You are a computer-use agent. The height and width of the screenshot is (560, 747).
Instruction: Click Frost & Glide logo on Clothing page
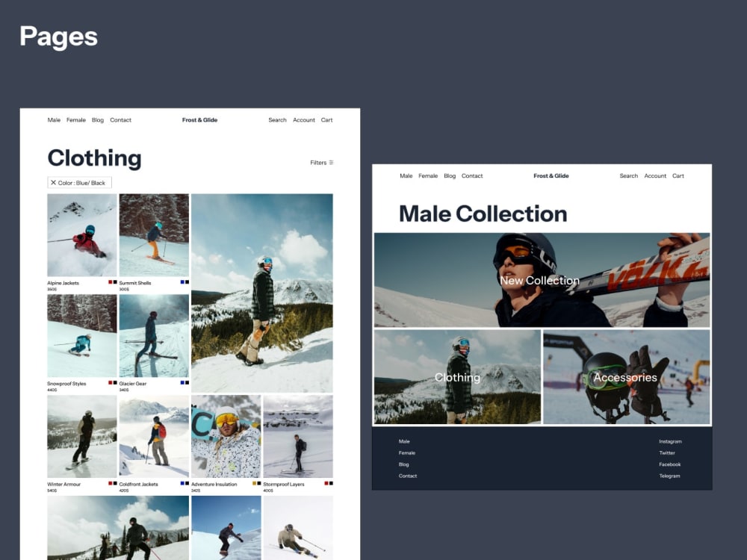coord(199,120)
